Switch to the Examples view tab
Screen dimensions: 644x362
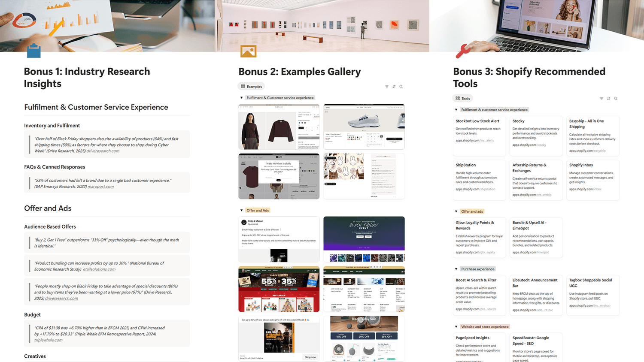click(x=252, y=87)
